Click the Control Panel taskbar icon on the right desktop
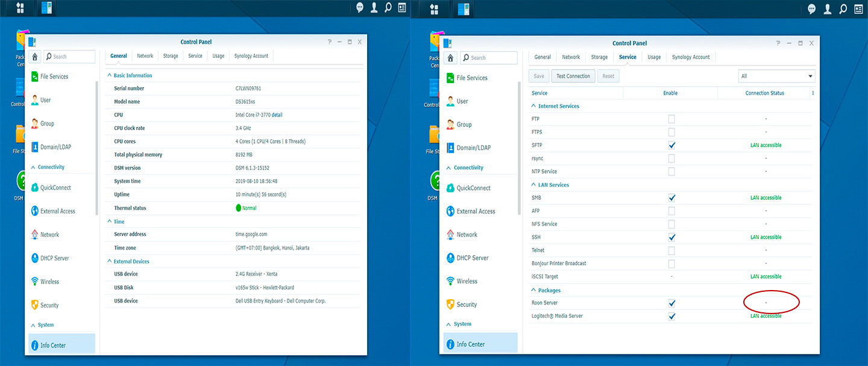The height and width of the screenshot is (366, 868). click(464, 8)
